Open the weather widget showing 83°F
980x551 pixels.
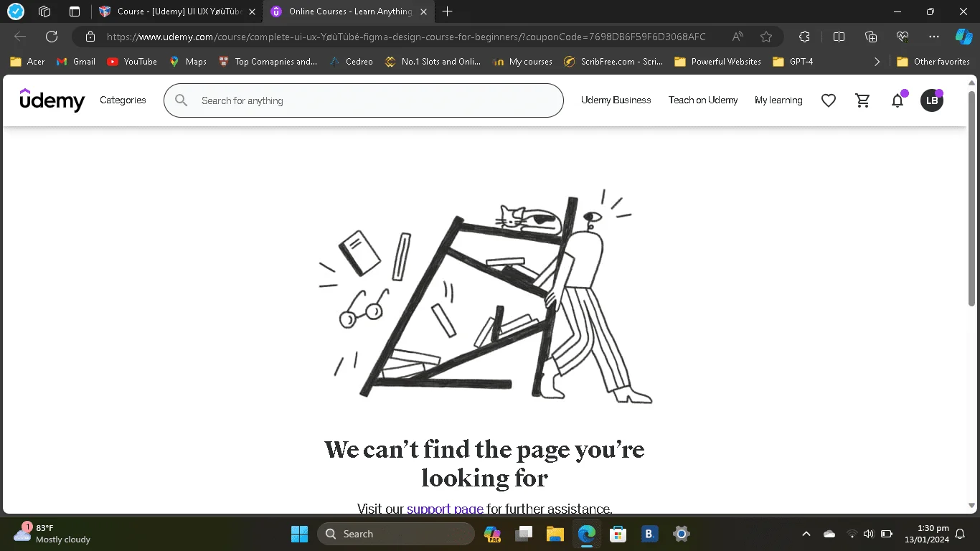[x=52, y=534]
